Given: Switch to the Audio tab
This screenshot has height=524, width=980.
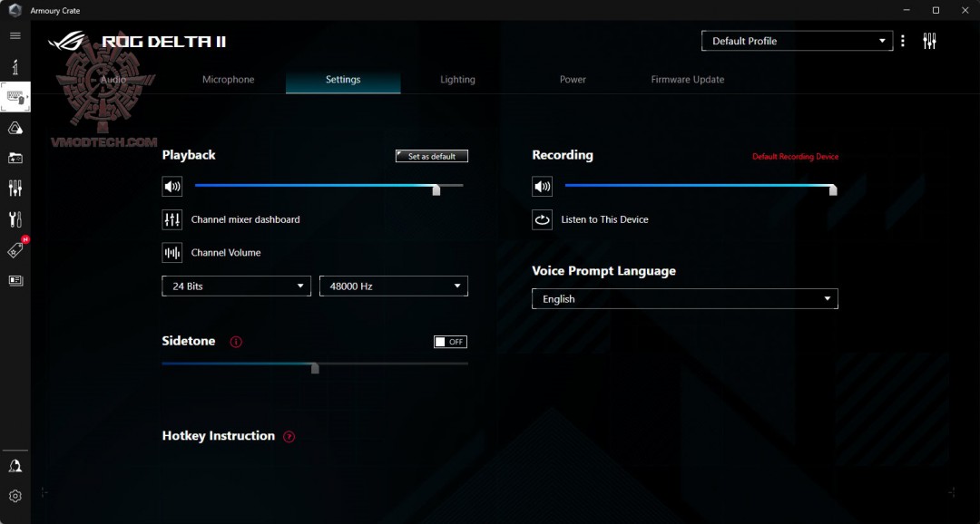Looking at the screenshot, I should tap(113, 79).
